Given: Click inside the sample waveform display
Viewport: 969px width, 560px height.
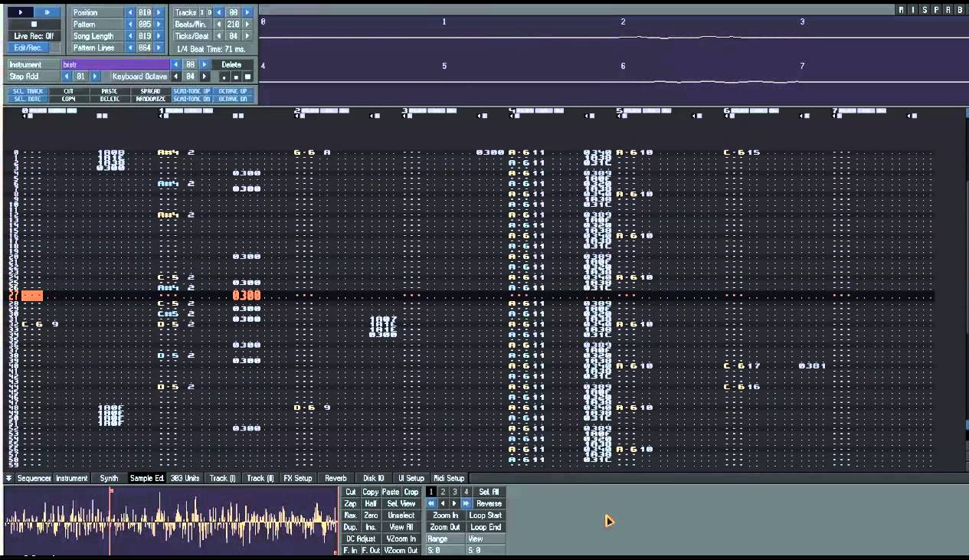Looking at the screenshot, I should point(171,519).
